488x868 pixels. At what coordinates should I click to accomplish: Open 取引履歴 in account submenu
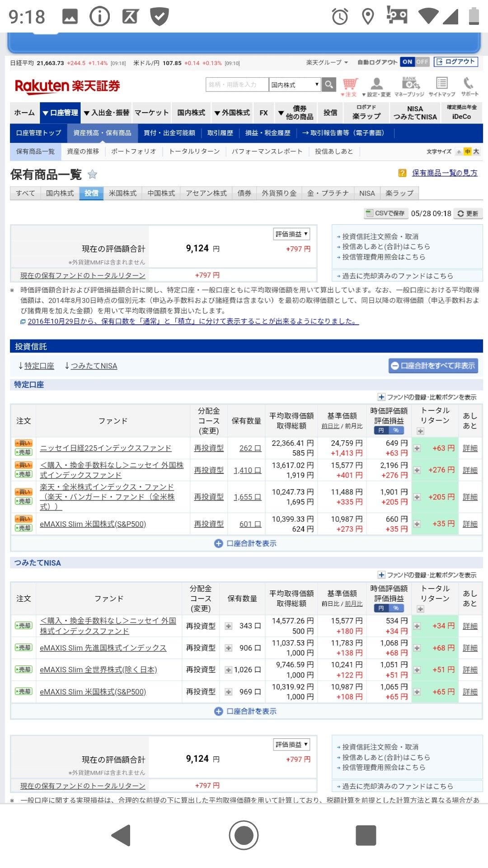click(220, 133)
